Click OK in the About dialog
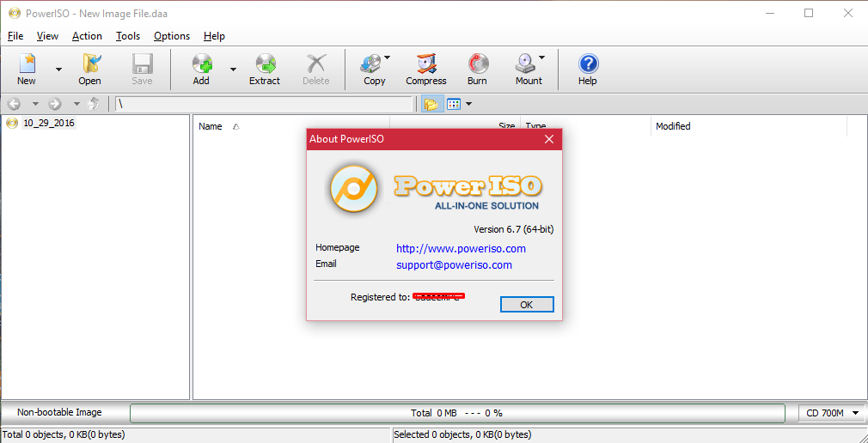This screenshot has width=868, height=443. point(527,304)
